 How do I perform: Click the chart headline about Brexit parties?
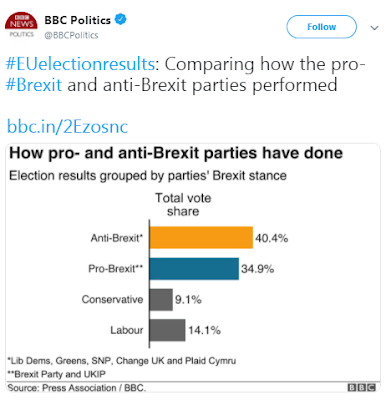(x=176, y=153)
